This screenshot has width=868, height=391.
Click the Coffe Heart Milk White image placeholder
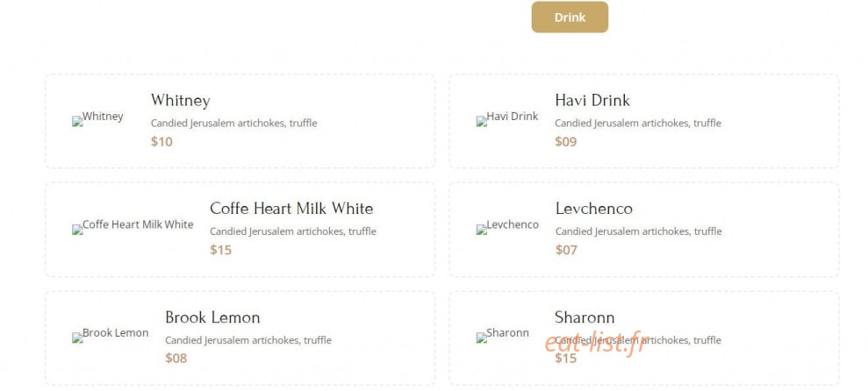pyautogui.click(x=133, y=225)
